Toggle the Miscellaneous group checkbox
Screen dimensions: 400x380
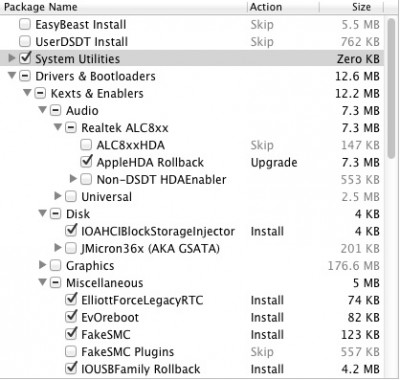pyautogui.click(x=55, y=283)
